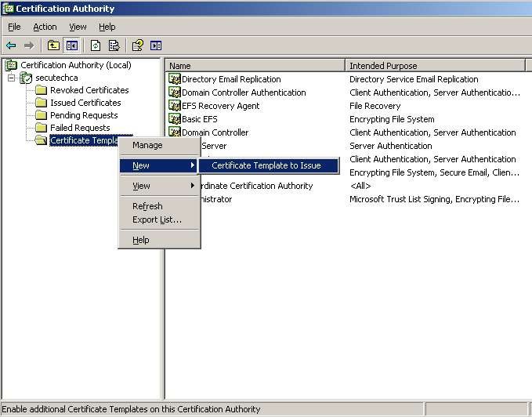The height and width of the screenshot is (417, 532).
Task: Click the '<All>' intended purpose cell
Action: (x=360, y=186)
